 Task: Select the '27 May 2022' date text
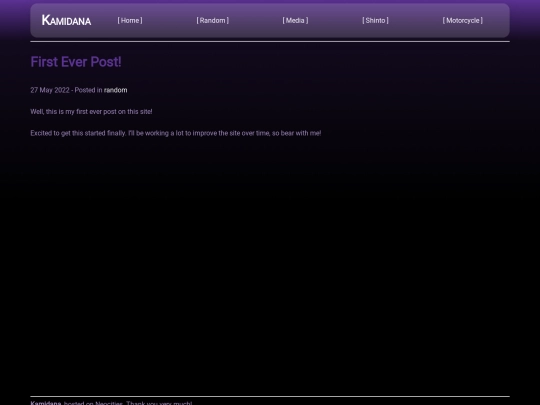point(50,90)
